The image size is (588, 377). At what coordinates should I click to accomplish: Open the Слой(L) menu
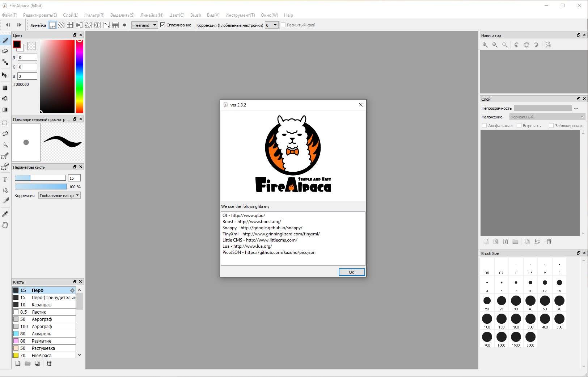pyautogui.click(x=71, y=15)
